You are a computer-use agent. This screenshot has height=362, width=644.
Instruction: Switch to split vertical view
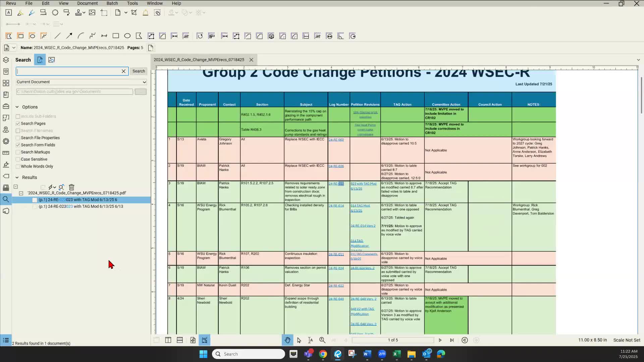pos(168,340)
